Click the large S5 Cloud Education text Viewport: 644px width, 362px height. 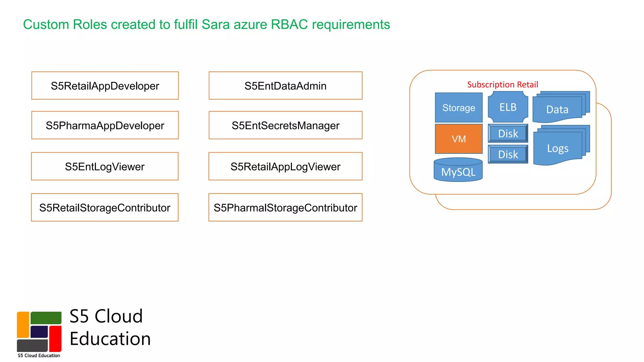pyautogui.click(x=110, y=327)
